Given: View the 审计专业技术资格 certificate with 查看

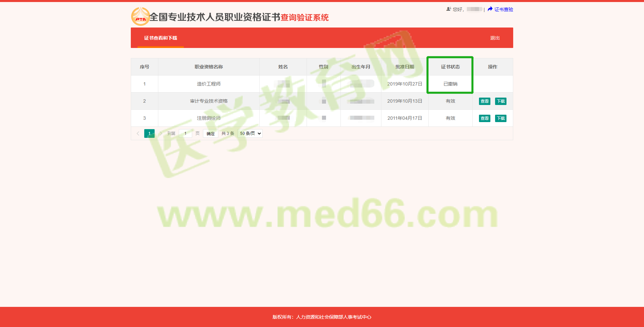Looking at the screenshot, I should pos(484,101).
